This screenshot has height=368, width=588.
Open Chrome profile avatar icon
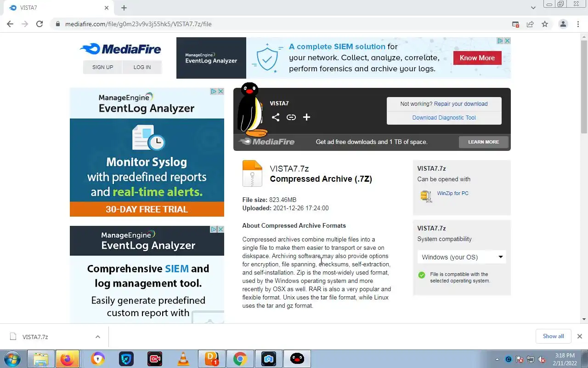click(563, 24)
